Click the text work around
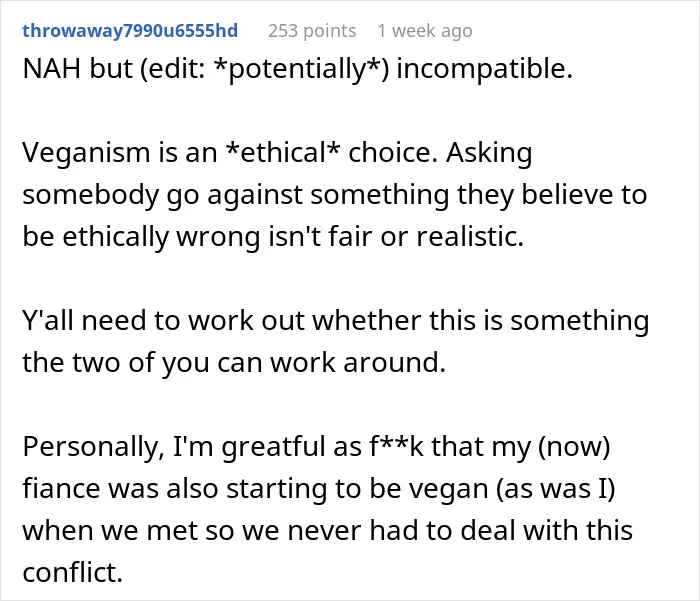Screen dimensions: 700x601 pos(358,362)
